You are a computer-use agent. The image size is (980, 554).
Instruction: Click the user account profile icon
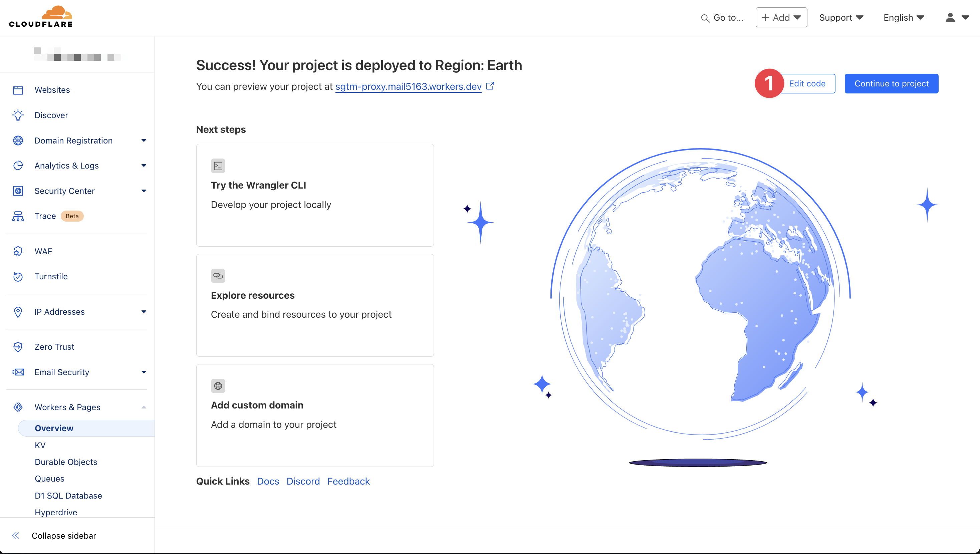click(950, 17)
